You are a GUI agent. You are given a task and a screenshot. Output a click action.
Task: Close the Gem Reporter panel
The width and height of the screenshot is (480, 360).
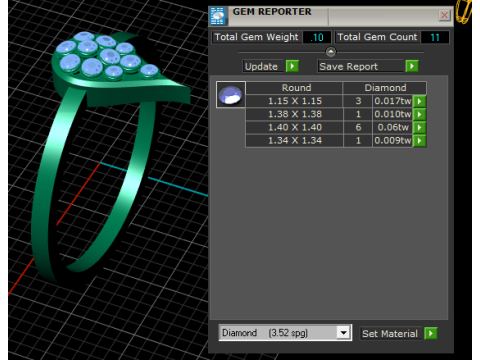(x=445, y=15)
